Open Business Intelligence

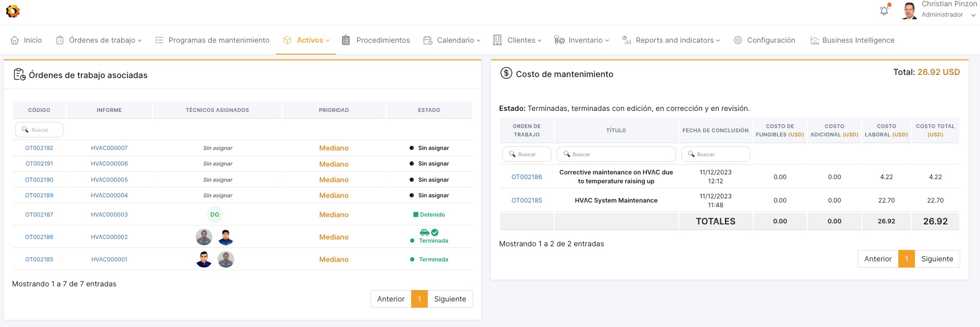point(858,40)
